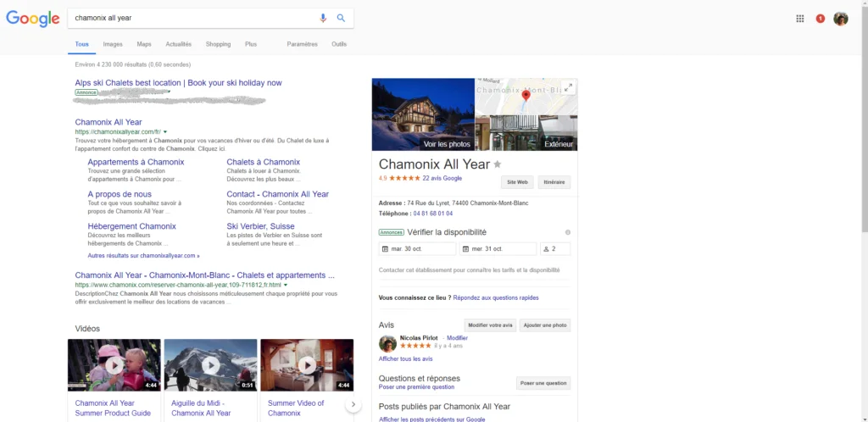
Task: Open Paramètres search settings
Action: 303,44
